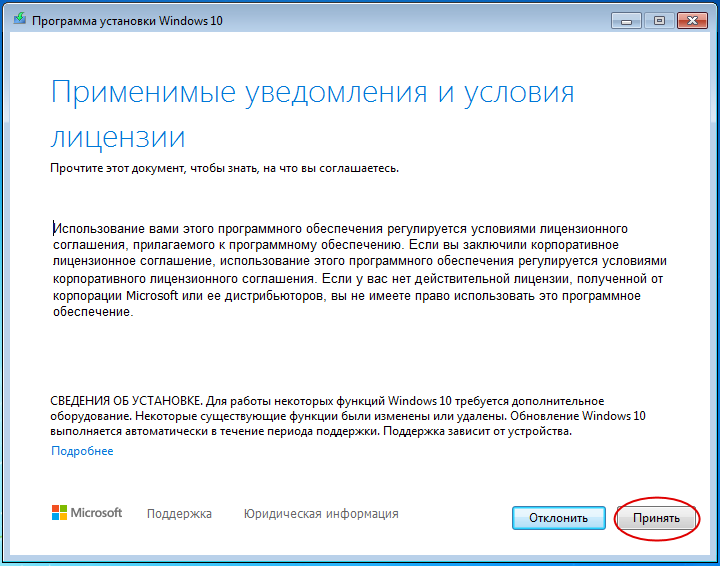720x566 pixels.
Task: Close the Windows 10 setup window
Action: tap(692, 21)
